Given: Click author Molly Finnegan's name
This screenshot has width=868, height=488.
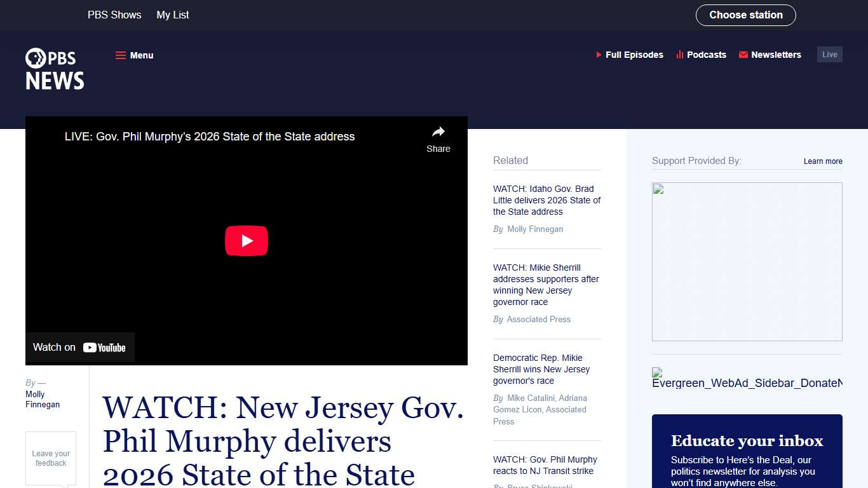Looking at the screenshot, I should click(42, 399).
